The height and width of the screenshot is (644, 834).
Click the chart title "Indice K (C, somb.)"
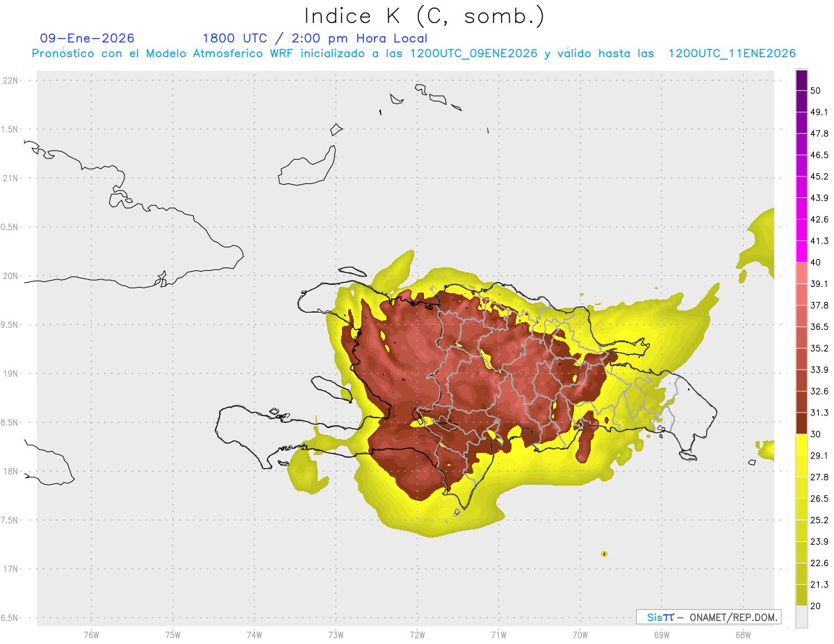pyautogui.click(x=424, y=16)
